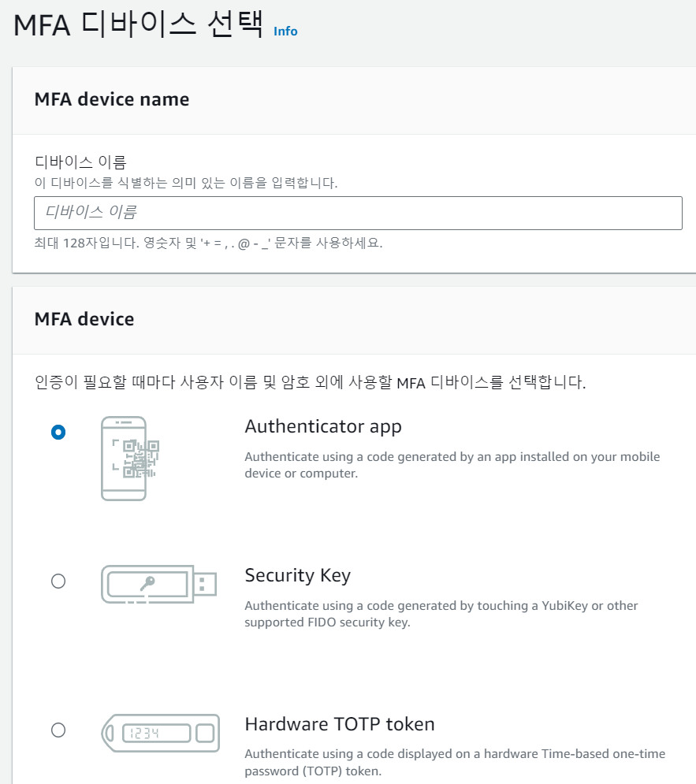Screen dimensions: 696x784
Task: Click the description mentioning mobile device or computer
Action: pos(452,465)
